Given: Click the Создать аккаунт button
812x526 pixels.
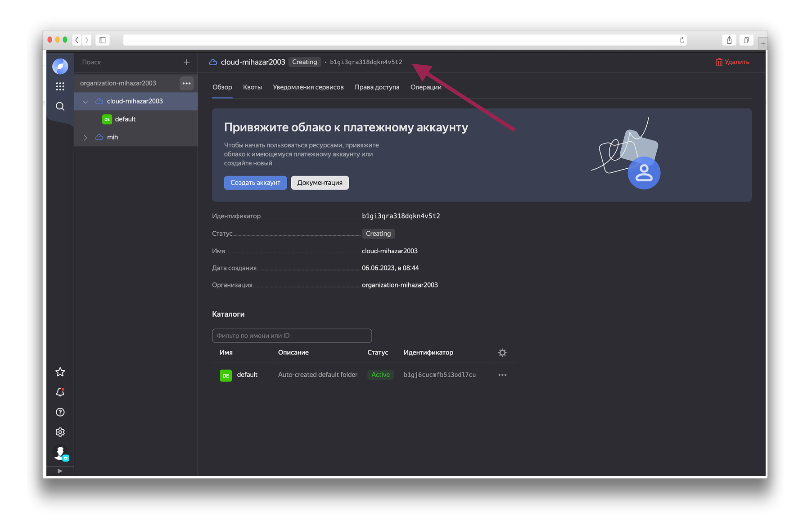Looking at the screenshot, I should [255, 183].
